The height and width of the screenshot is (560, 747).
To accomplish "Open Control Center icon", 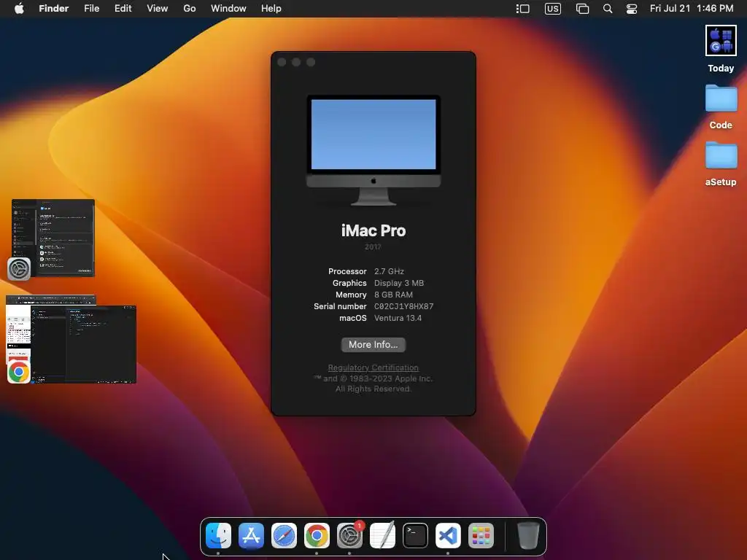I will coord(632,9).
